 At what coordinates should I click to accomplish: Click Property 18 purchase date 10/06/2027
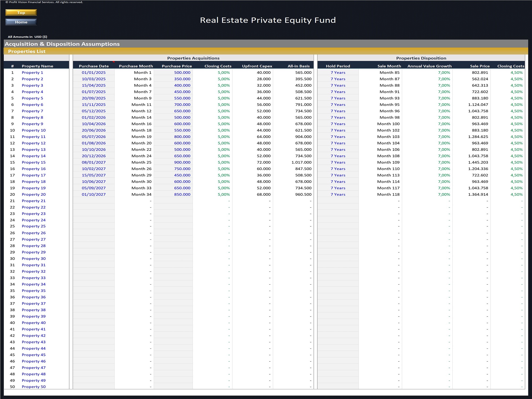94,182
